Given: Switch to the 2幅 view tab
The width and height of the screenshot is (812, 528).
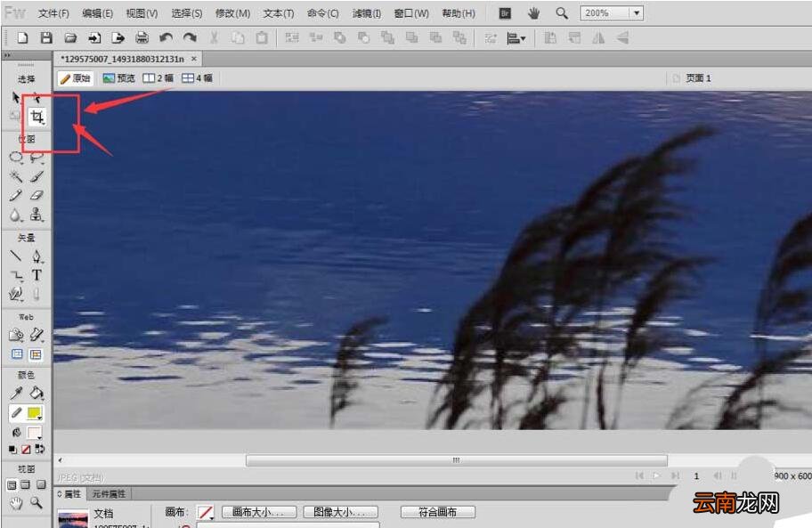Looking at the screenshot, I should pyautogui.click(x=158, y=78).
